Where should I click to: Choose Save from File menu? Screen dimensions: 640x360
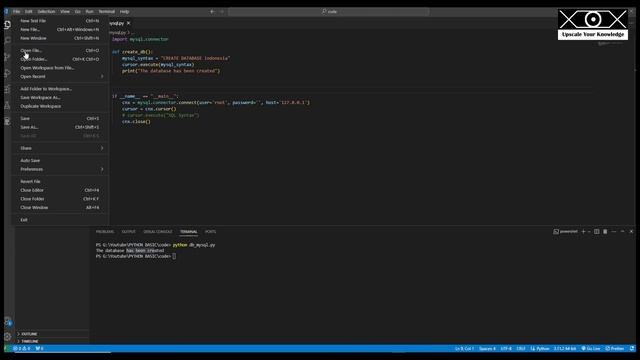coord(61,118)
